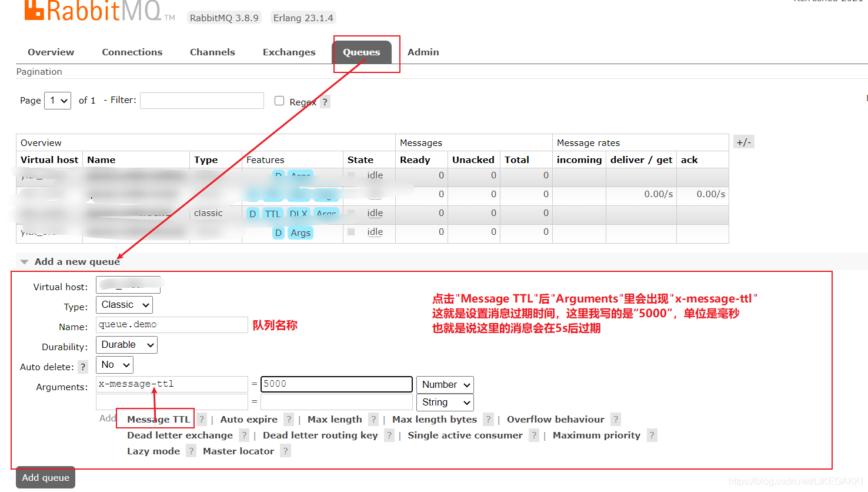868x492 pixels.
Task: Click the Args badge in the last queue row
Action: pyautogui.click(x=301, y=232)
